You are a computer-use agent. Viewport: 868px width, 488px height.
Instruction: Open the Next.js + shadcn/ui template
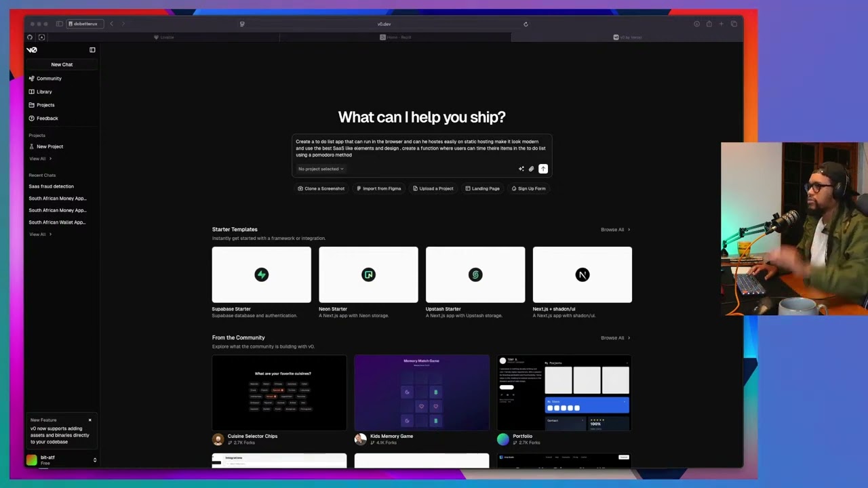tap(583, 274)
